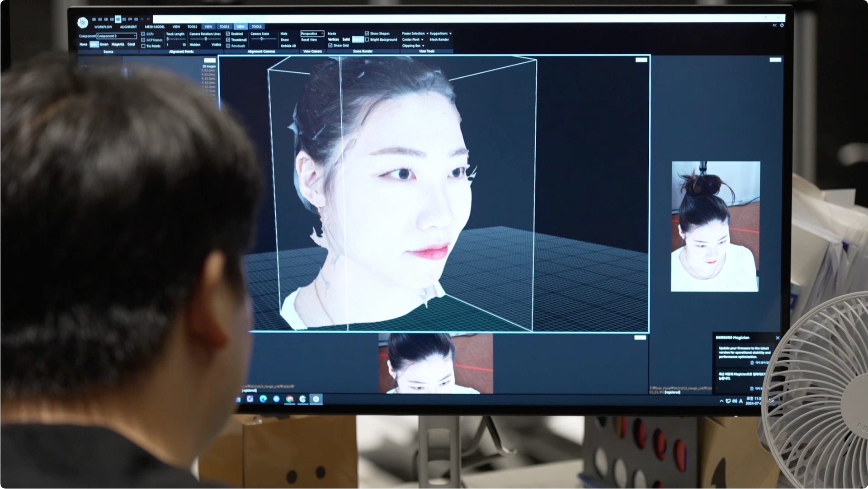
Task: Uncheck the Thumbnail checkbox
Action: pyautogui.click(x=228, y=40)
